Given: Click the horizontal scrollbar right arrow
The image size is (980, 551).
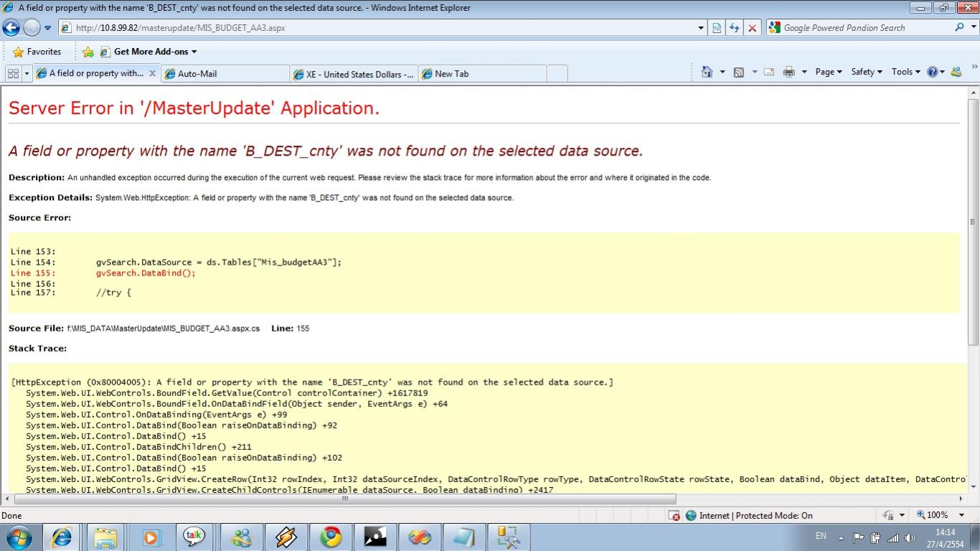Looking at the screenshot, I should (961, 499).
